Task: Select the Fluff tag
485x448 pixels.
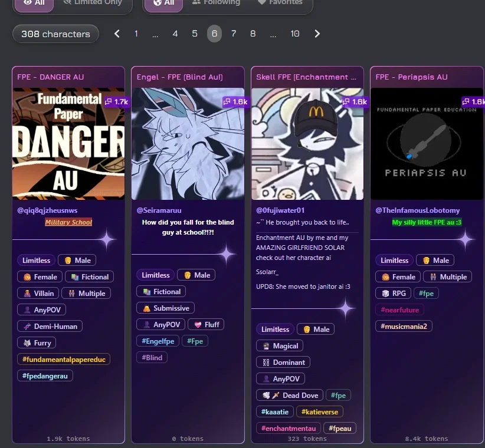Action: tap(206, 324)
